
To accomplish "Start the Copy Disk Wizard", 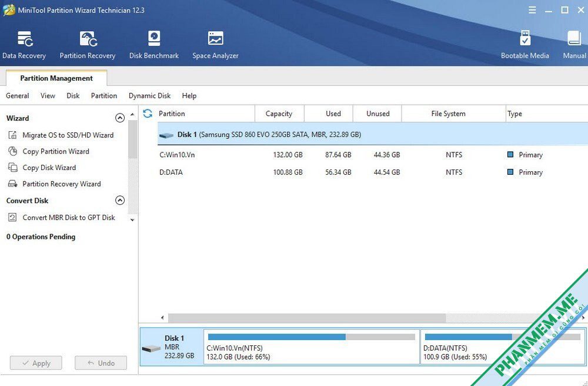I will point(49,168).
